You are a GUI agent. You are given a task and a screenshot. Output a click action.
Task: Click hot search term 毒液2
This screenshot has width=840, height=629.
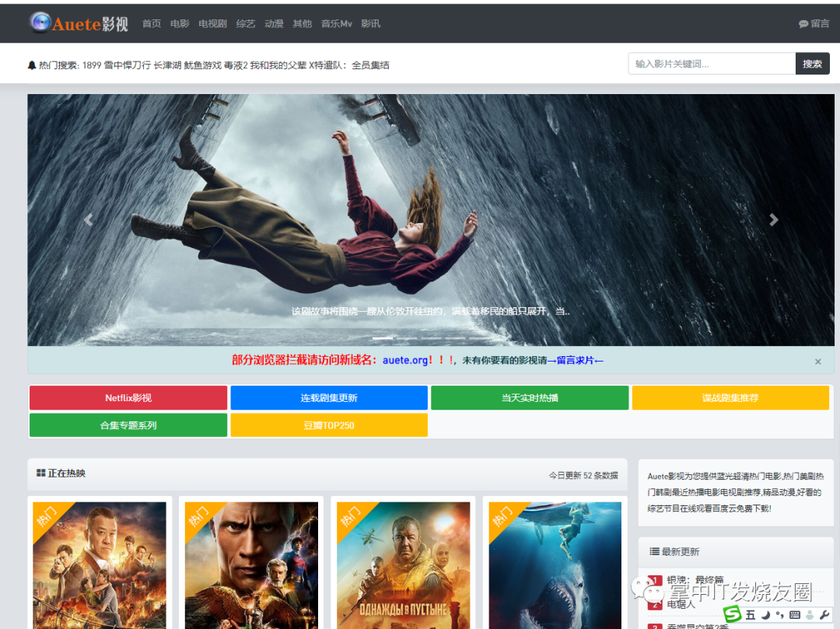click(236, 65)
